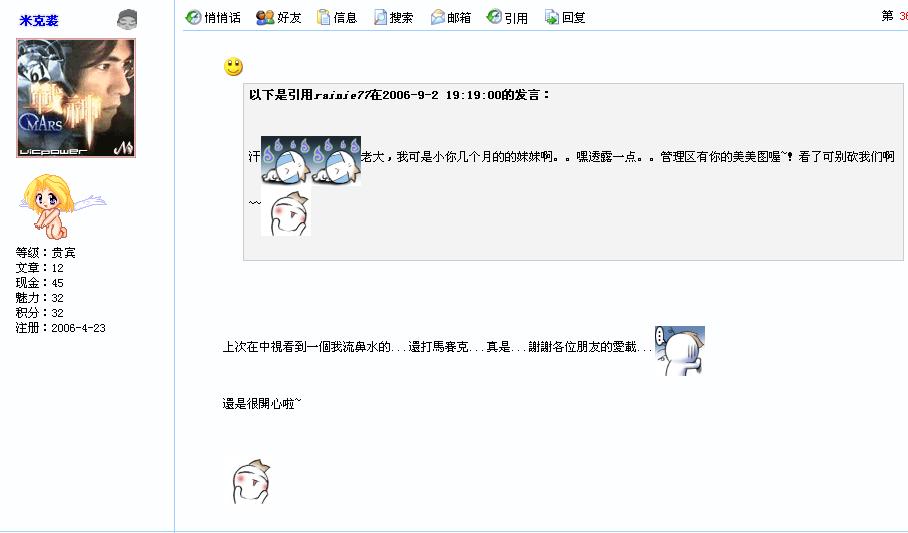Open the 好友 friends icon
The width and height of the screenshot is (908, 533).
click(x=265, y=17)
